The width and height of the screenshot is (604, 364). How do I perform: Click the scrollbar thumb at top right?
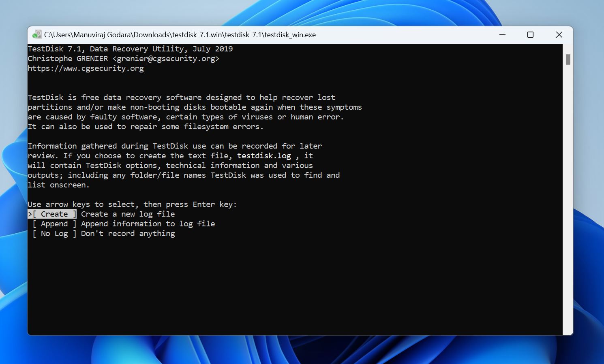pos(568,59)
